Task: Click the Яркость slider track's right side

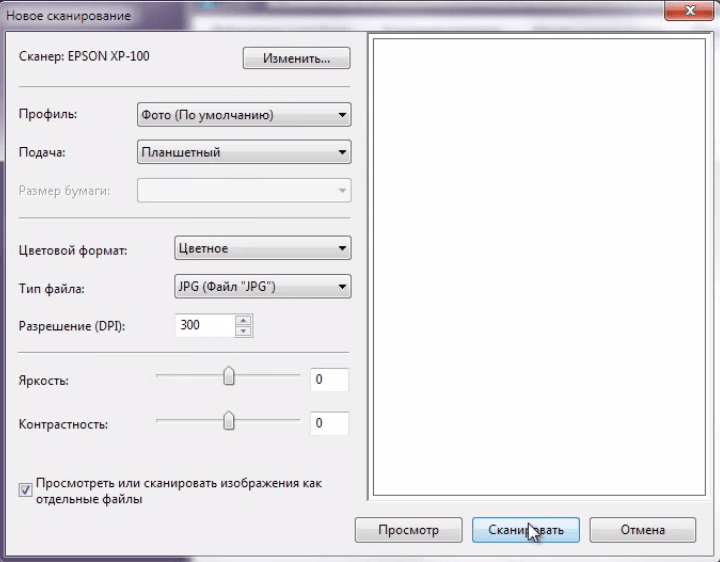Action: tap(267, 376)
